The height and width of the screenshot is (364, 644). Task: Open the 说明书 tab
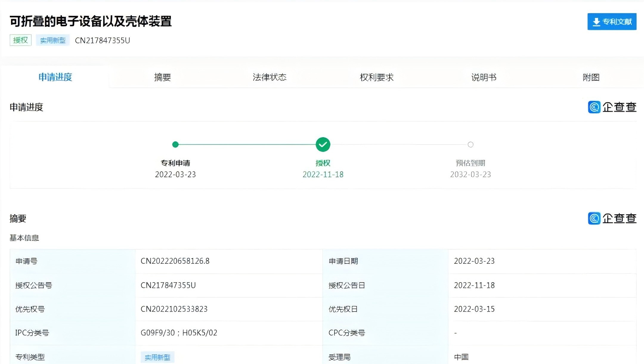pyautogui.click(x=484, y=77)
